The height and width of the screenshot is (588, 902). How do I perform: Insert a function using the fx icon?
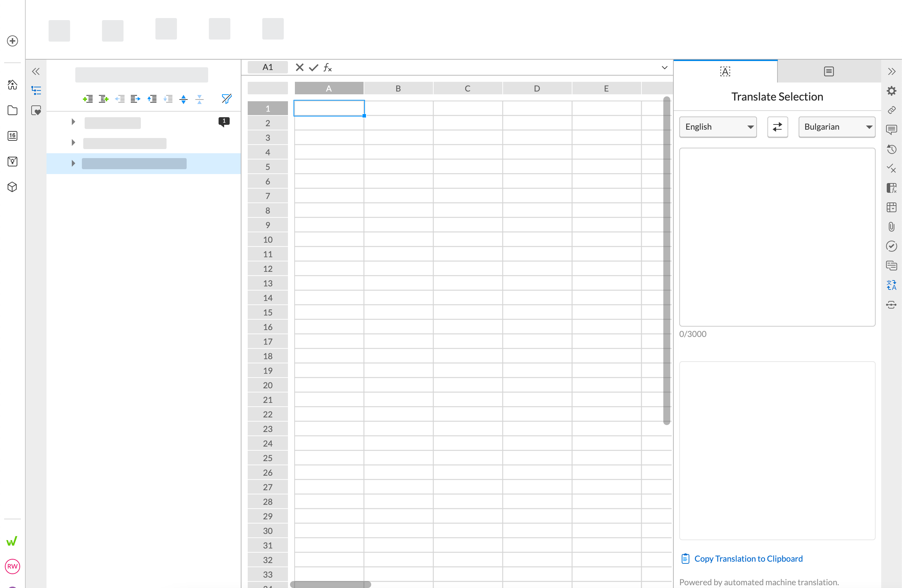pos(328,68)
